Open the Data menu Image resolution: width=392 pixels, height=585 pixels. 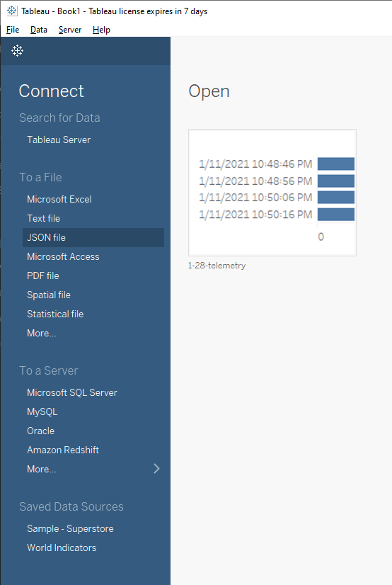tap(39, 30)
